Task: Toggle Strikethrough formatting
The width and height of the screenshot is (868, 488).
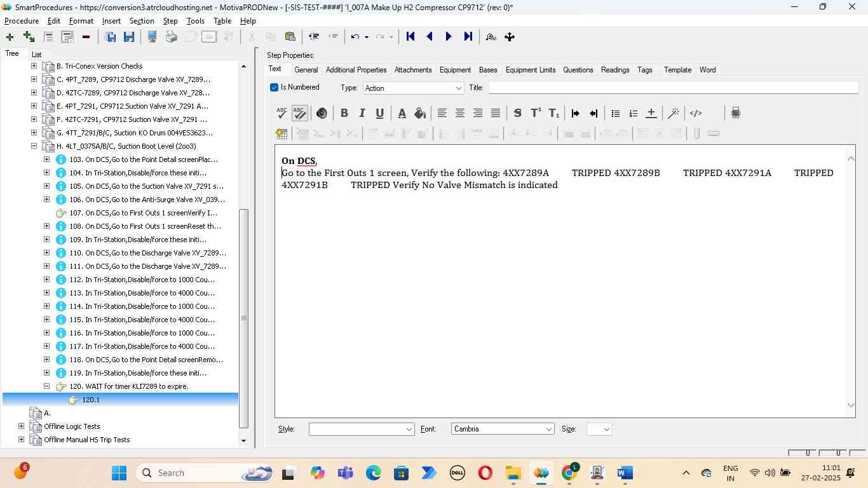Action: [517, 113]
